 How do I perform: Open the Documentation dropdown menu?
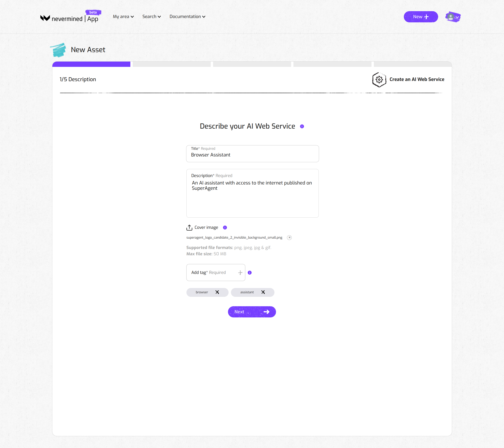point(187,17)
